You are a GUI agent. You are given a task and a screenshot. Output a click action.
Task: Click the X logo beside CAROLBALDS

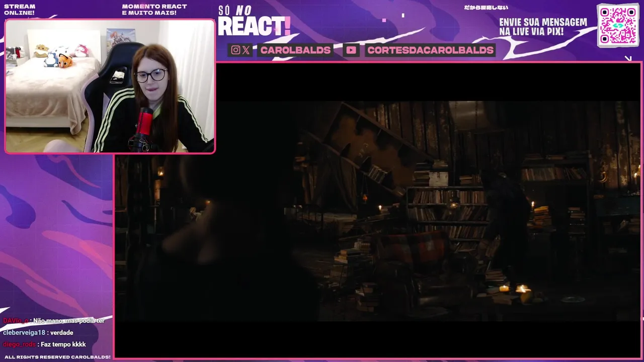(246, 50)
